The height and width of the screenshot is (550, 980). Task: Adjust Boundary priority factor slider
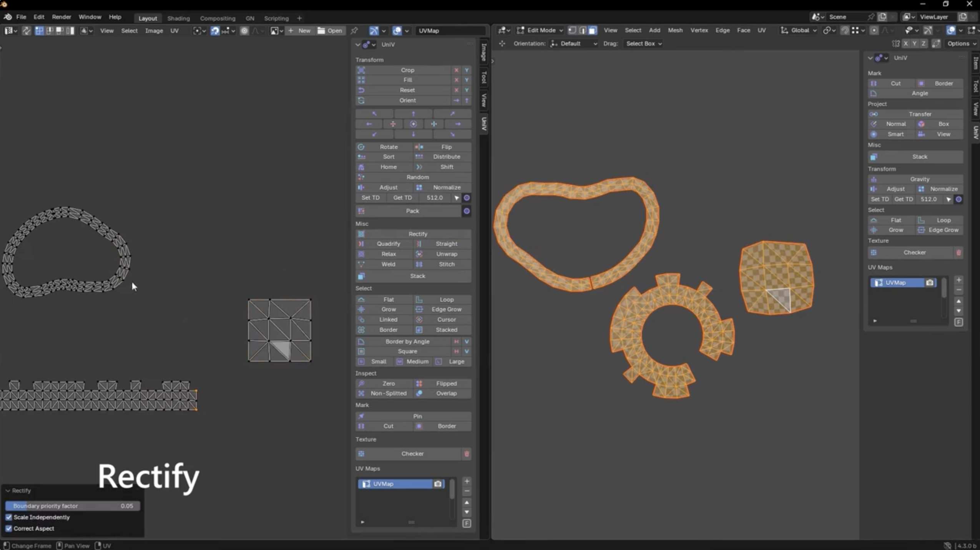point(72,506)
